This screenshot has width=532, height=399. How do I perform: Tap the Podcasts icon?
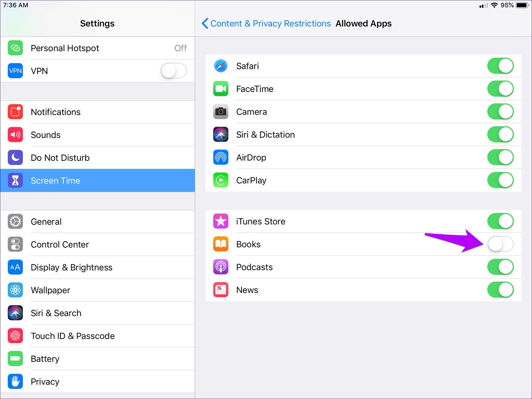point(221,267)
